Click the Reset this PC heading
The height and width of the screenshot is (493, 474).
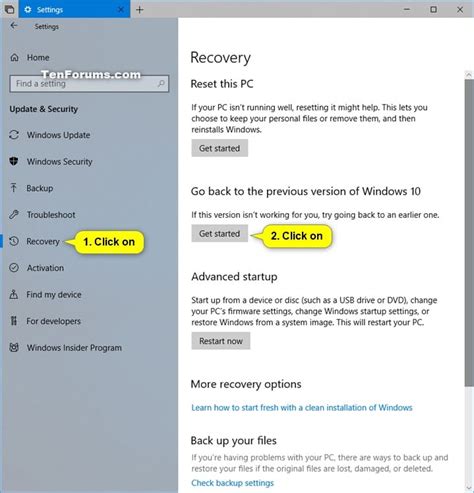(x=222, y=83)
